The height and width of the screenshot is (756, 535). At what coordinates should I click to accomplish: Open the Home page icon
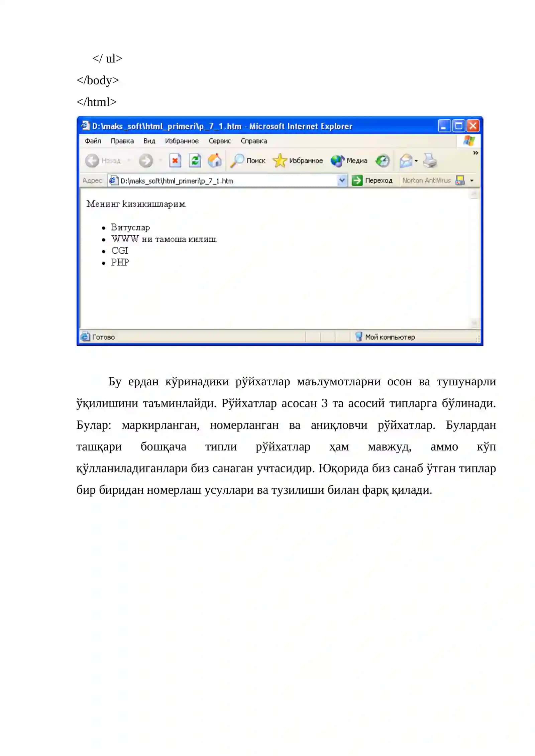215,161
